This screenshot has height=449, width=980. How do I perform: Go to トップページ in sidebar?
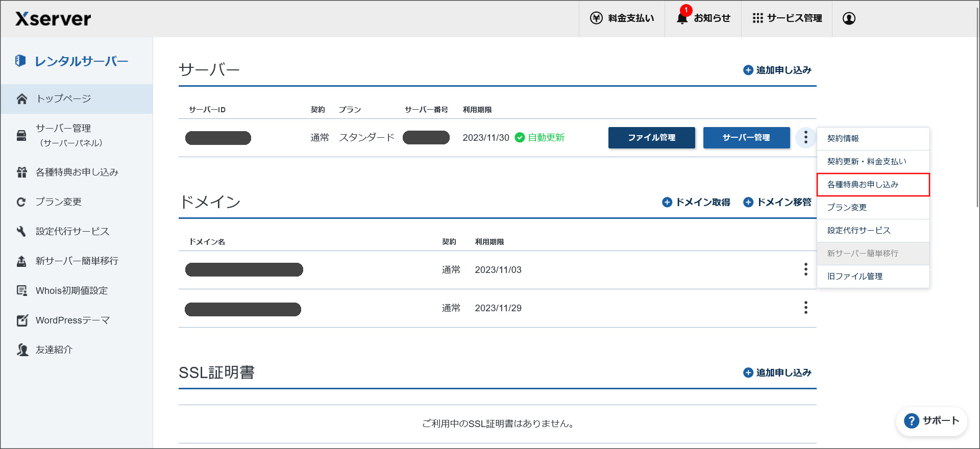(x=77, y=99)
